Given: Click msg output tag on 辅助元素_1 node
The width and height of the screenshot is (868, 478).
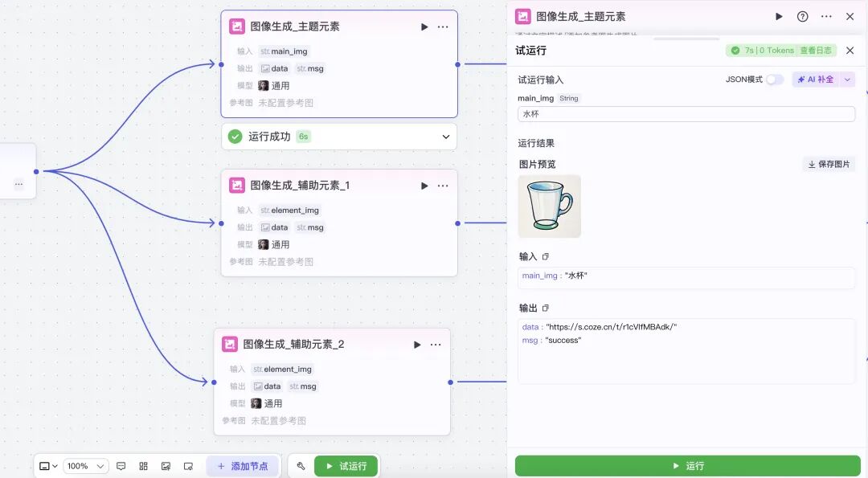Looking at the screenshot, I should [310, 227].
